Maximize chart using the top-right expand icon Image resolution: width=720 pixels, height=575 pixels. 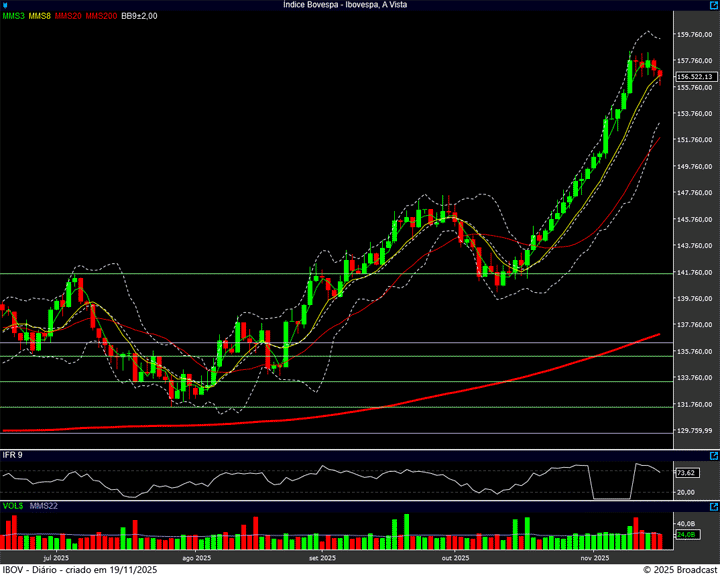click(x=712, y=5)
